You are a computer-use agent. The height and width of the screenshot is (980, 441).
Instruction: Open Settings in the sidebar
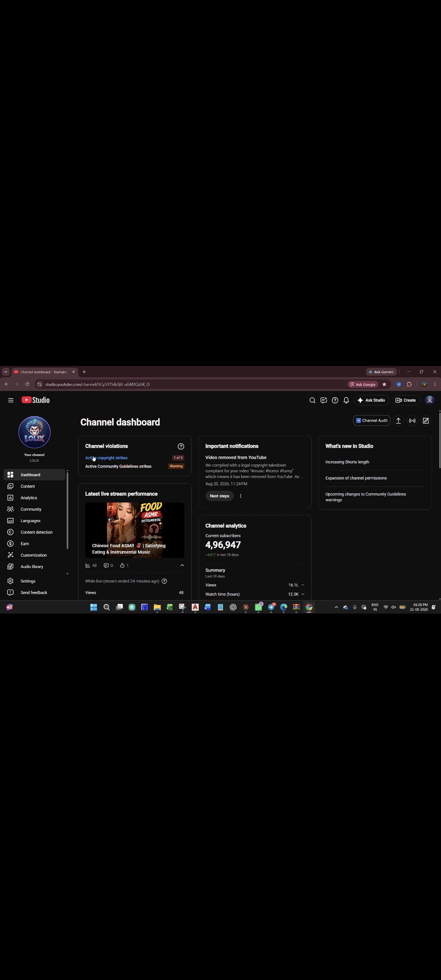(34, 581)
